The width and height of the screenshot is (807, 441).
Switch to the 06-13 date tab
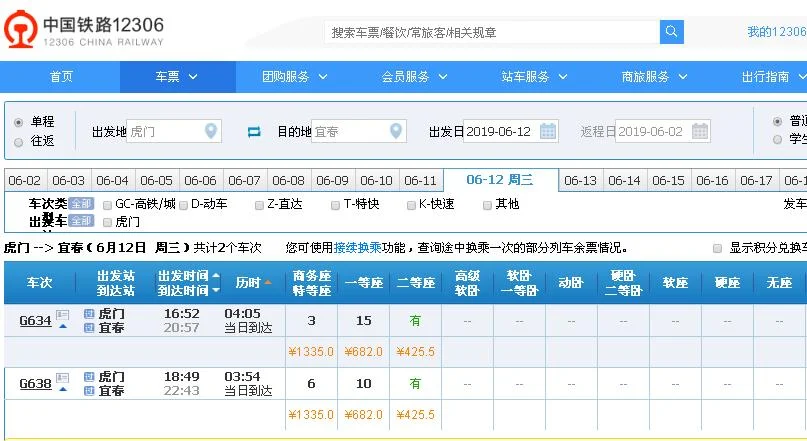coord(581,181)
